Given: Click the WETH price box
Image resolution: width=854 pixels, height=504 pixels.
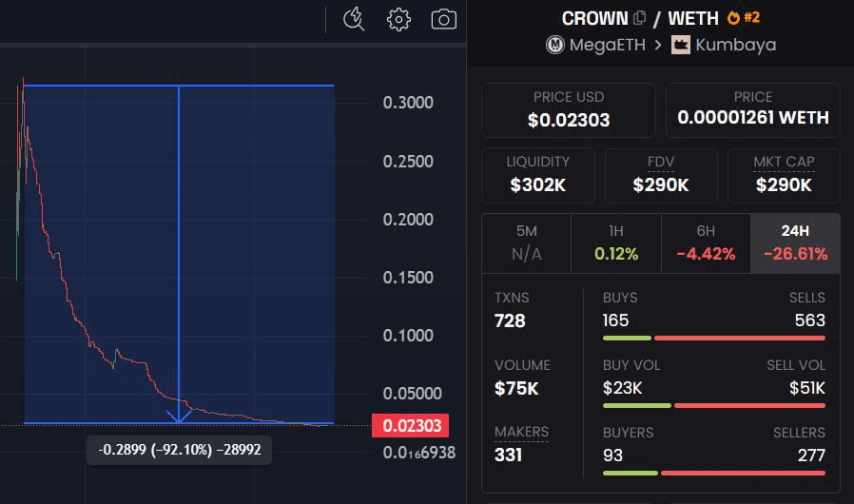Looking at the screenshot, I should pyautogui.click(x=752, y=109).
